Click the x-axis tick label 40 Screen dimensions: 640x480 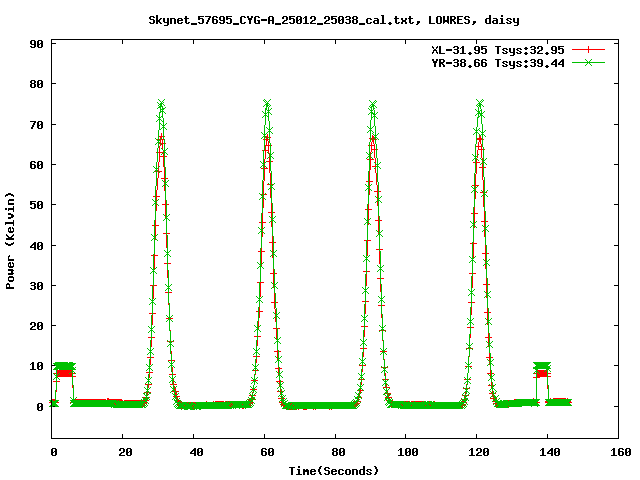pos(196,452)
